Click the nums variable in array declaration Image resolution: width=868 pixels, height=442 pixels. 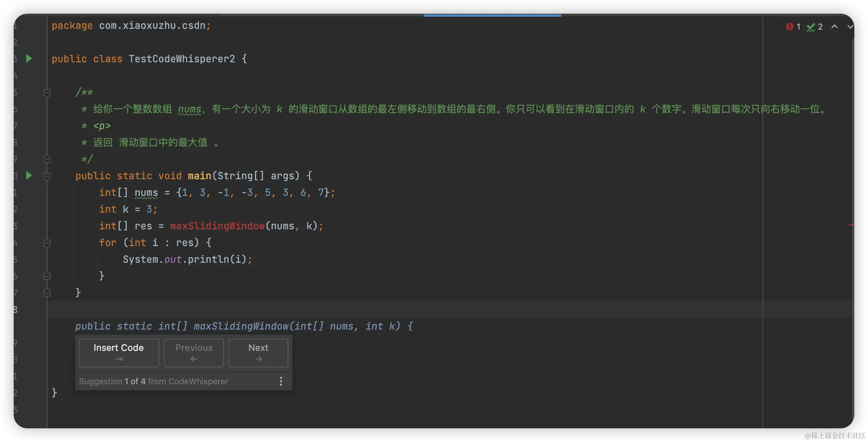point(146,193)
